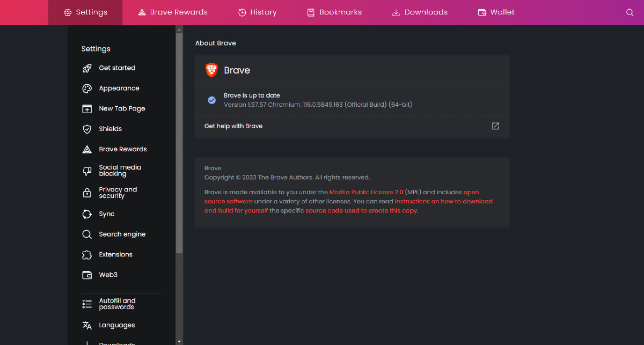Switch to the Bookmarks tab
Image resolution: width=644 pixels, height=345 pixels.
point(334,12)
